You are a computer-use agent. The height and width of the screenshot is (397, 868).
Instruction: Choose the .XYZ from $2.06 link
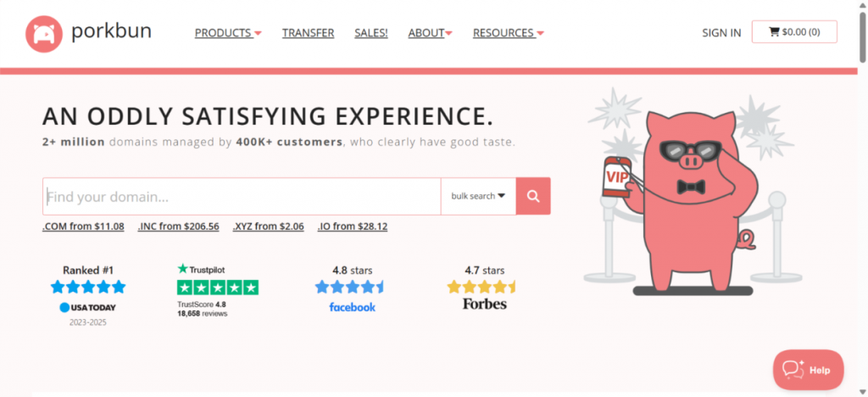coord(268,226)
